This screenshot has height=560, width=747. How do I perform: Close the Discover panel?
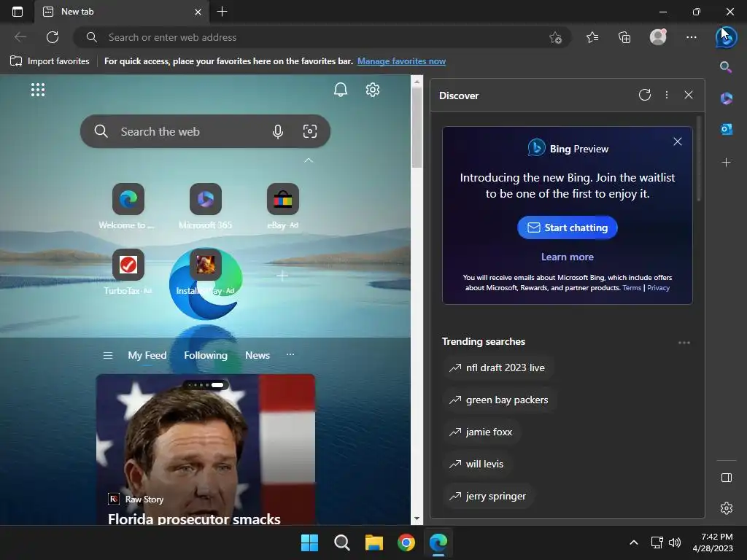click(x=689, y=95)
